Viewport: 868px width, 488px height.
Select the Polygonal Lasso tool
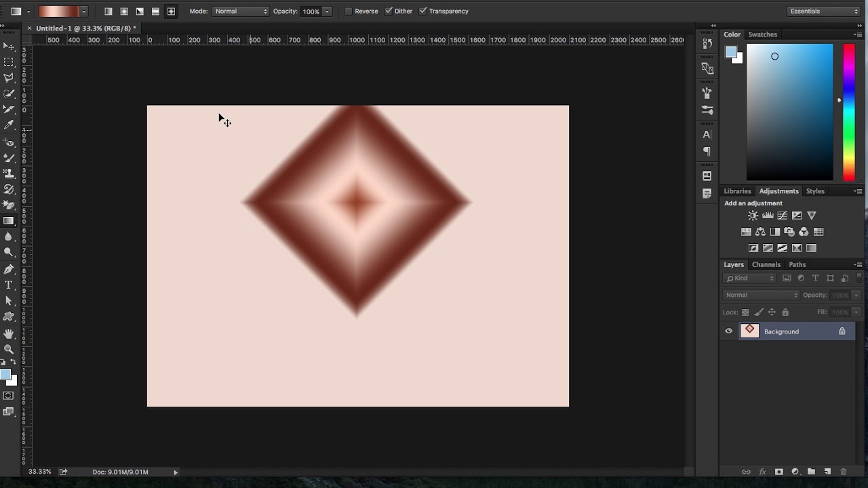[x=9, y=77]
